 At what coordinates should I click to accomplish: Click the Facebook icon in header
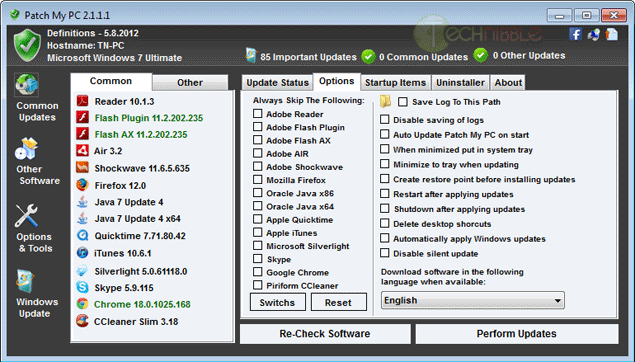(x=575, y=34)
